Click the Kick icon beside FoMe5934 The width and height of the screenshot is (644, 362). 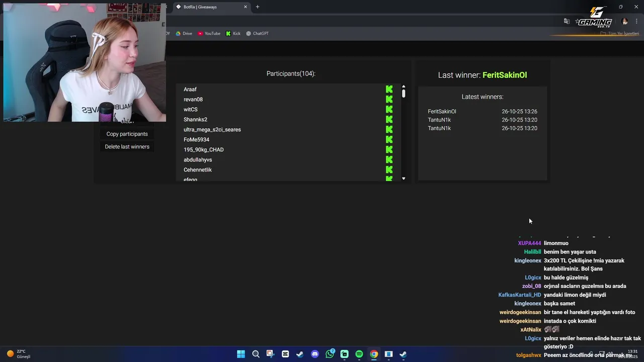(x=389, y=139)
